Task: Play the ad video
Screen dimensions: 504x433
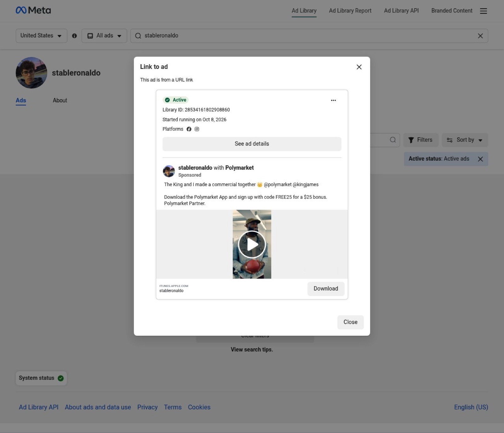Action: click(252, 244)
